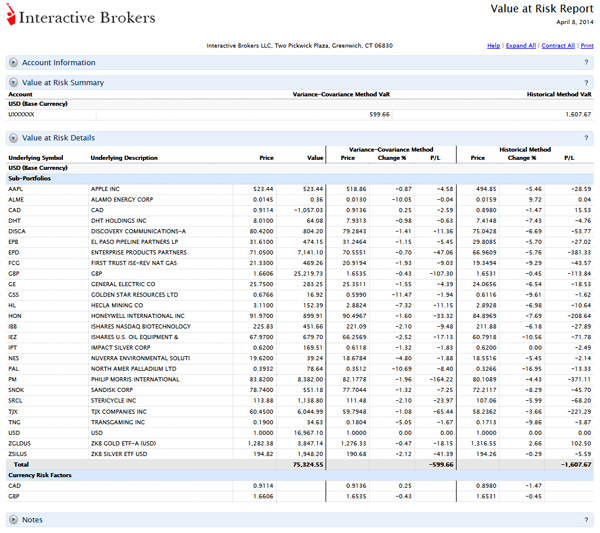Click question mark beside Value at Risk Summary
The height and width of the screenshot is (533, 600).
[x=586, y=82]
